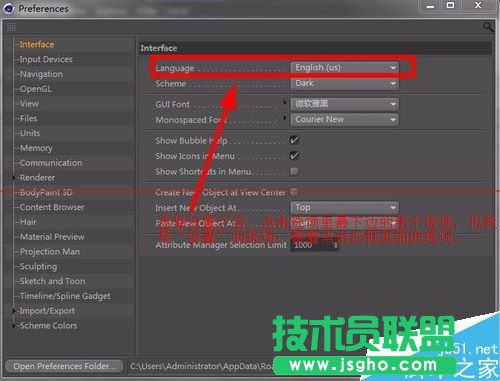Enable Show Shortcuts in Menu checkbox

(x=294, y=171)
